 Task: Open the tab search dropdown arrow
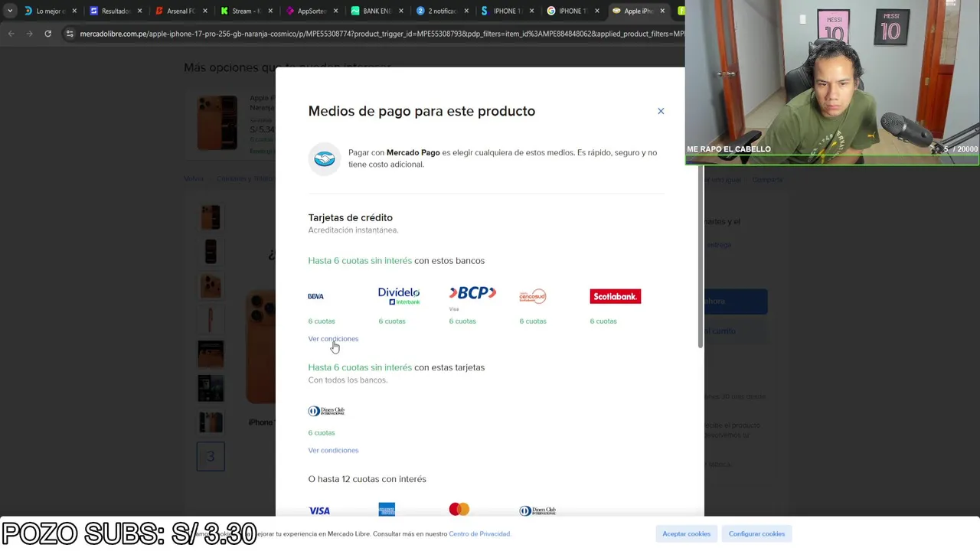click(9, 11)
